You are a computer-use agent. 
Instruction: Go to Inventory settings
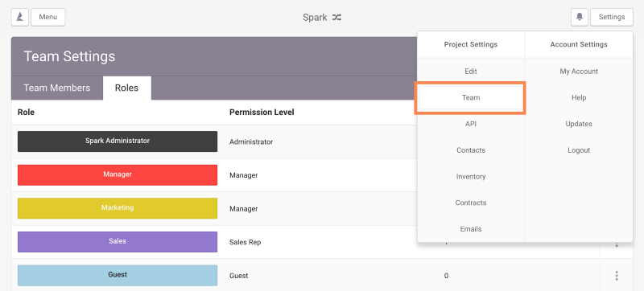[471, 177]
